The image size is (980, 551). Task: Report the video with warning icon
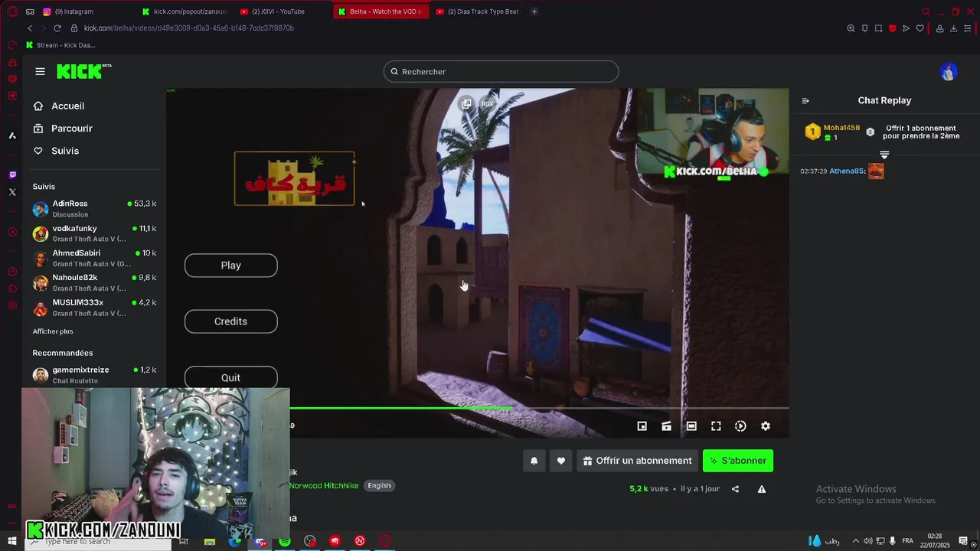click(762, 489)
